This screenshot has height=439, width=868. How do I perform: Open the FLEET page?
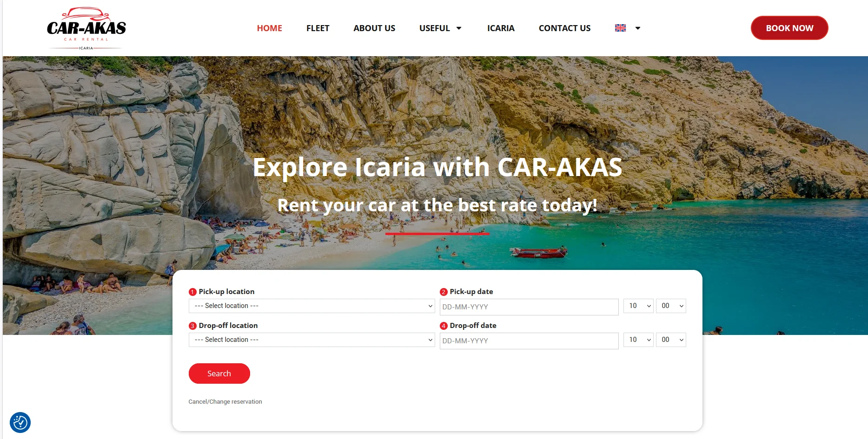(318, 28)
